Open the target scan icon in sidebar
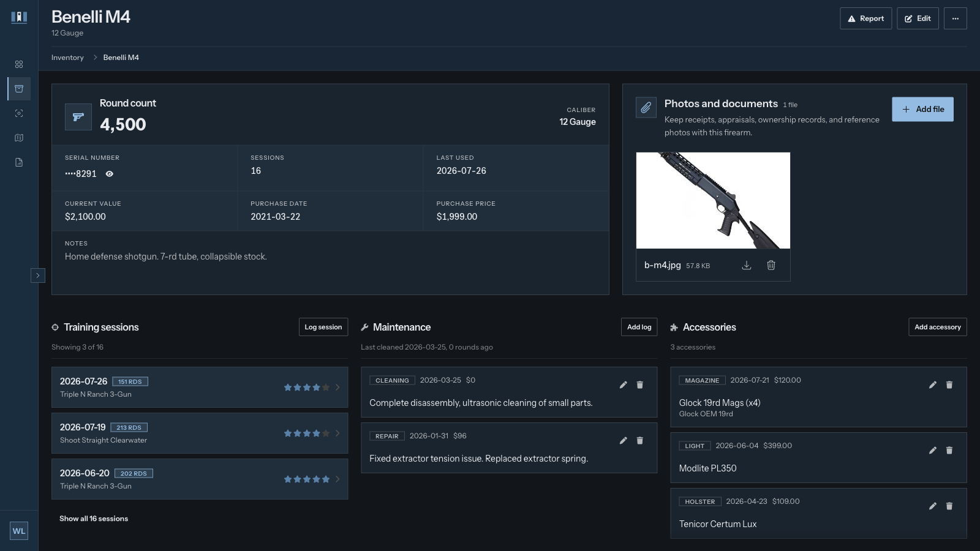 point(19,113)
